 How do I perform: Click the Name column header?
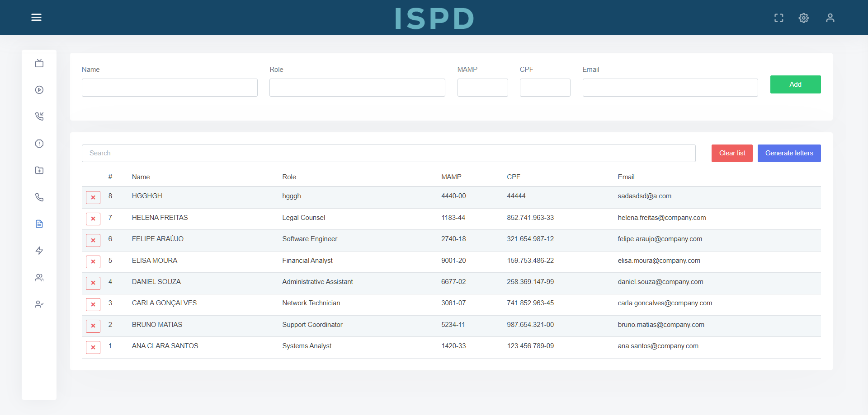click(141, 177)
